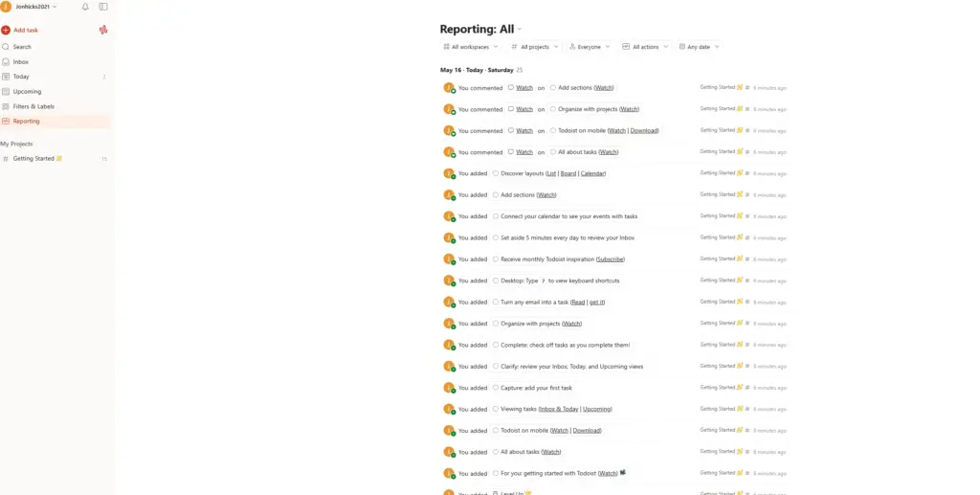The width and height of the screenshot is (980, 495).
Task: Check off Receive monthly Todoist inspiration circle
Action: click(496, 259)
